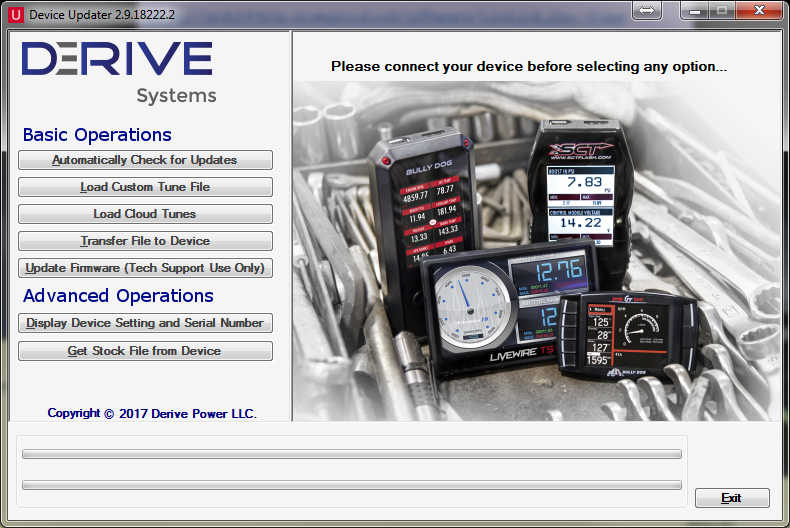Click the Advanced Operations heading
Viewport: 790px width, 528px height.
tap(118, 296)
